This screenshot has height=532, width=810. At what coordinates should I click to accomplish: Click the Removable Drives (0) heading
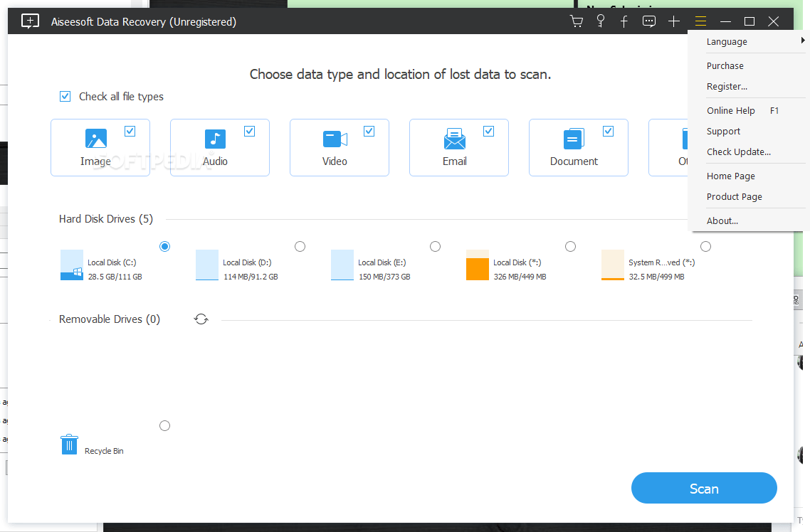pos(110,319)
